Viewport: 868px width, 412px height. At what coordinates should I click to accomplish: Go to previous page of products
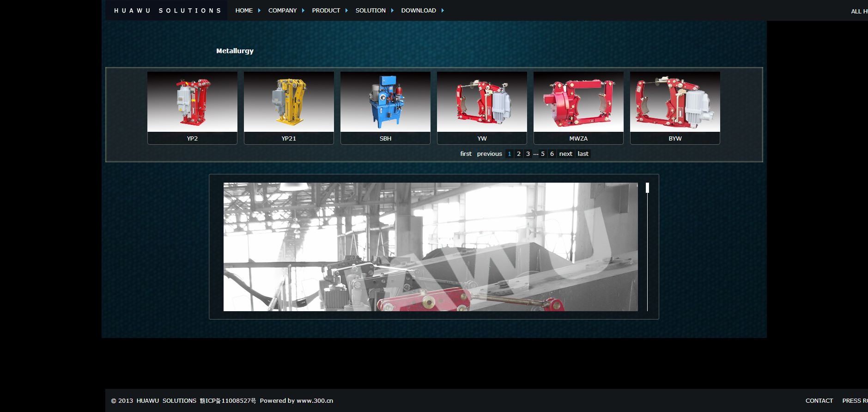point(489,154)
